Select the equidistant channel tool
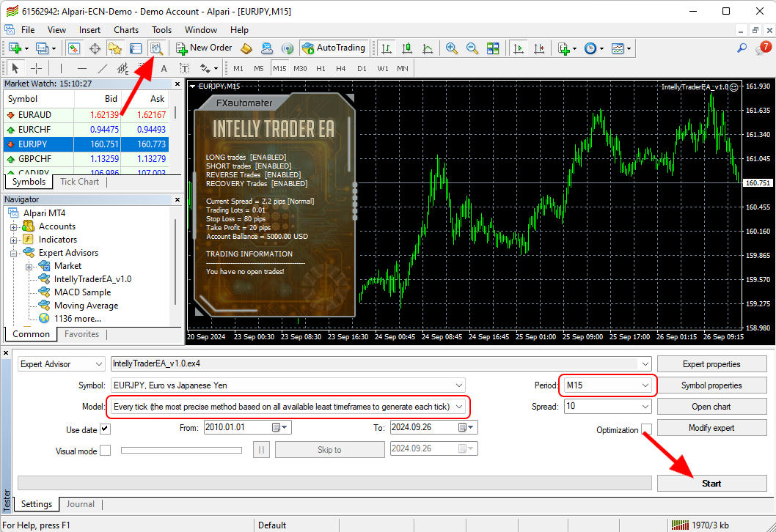 click(122, 68)
